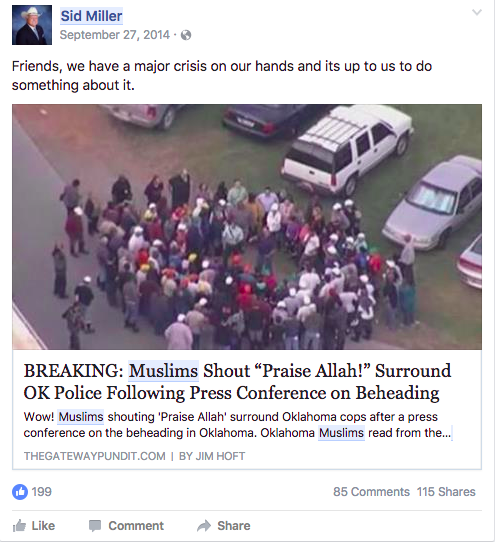
Task: Open the aerial crowd photo link preview
Action: tap(247, 227)
